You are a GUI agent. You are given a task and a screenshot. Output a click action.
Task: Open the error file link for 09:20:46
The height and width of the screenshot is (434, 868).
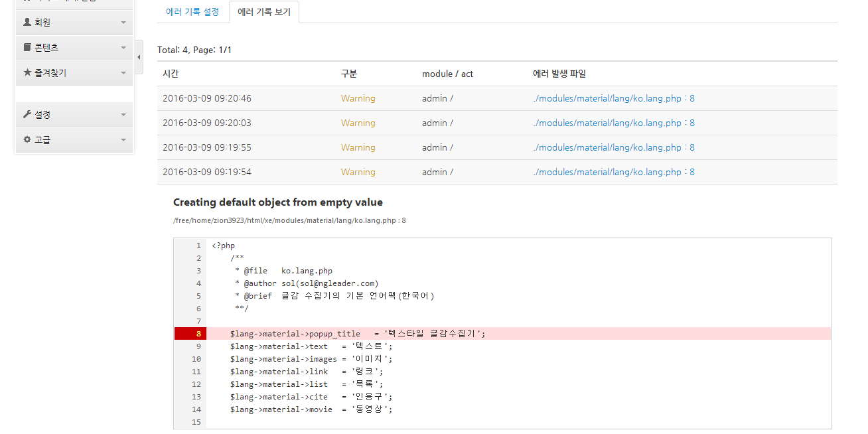(613, 98)
